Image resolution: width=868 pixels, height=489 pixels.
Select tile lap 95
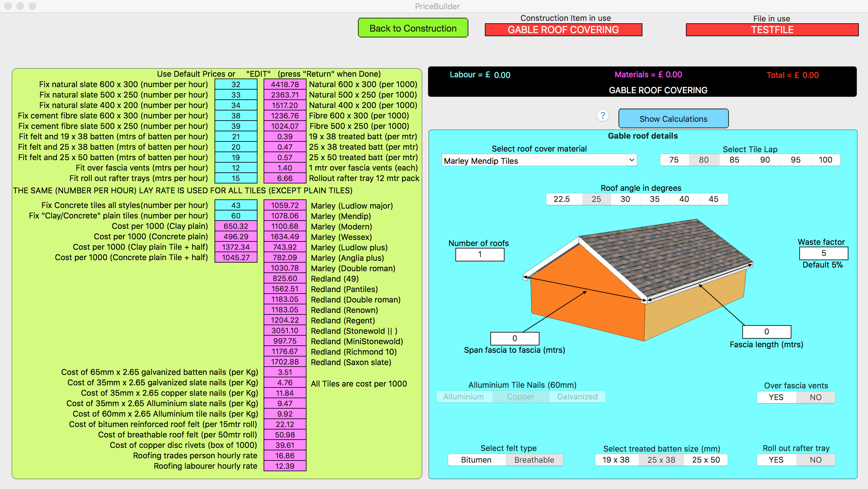pyautogui.click(x=796, y=160)
